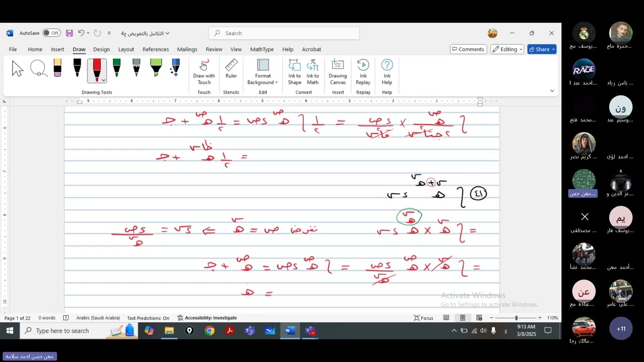Open Ink Help
644x362 pixels.
click(x=387, y=72)
